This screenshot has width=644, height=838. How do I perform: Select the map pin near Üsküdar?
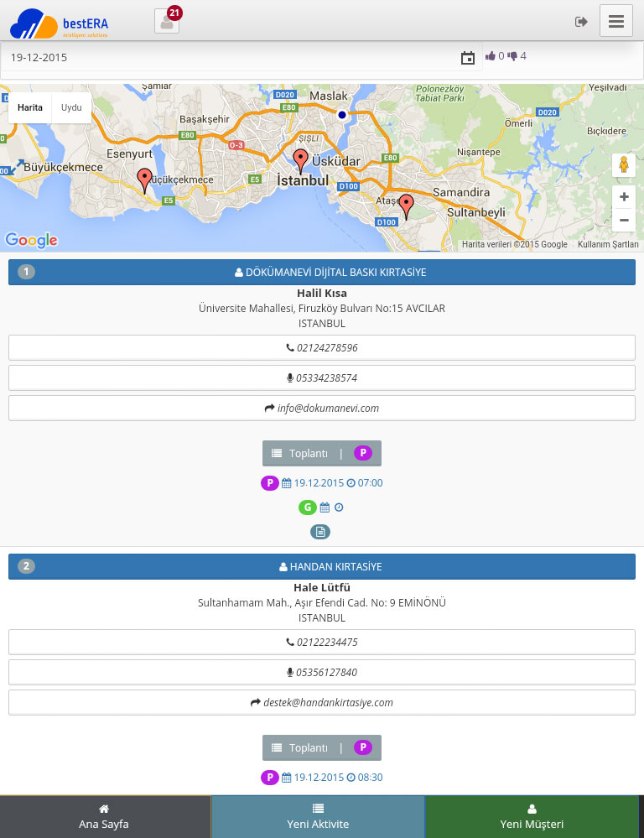(301, 161)
